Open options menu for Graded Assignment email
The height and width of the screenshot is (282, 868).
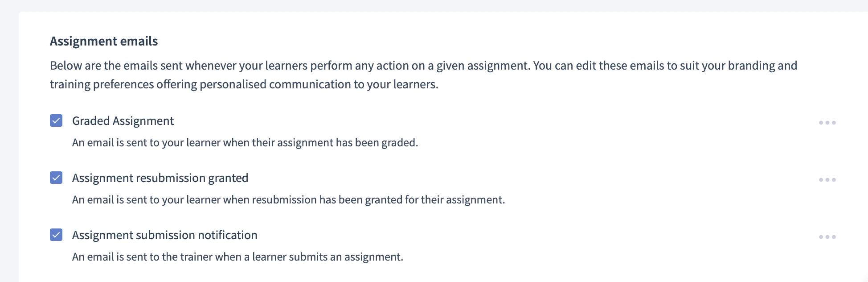coord(827,123)
